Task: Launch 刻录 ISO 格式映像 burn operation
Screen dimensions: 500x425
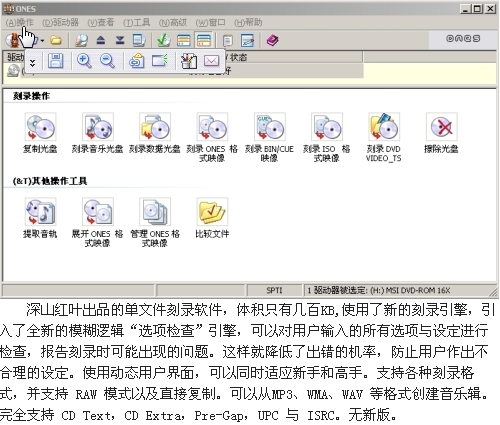Action: (327, 137)
